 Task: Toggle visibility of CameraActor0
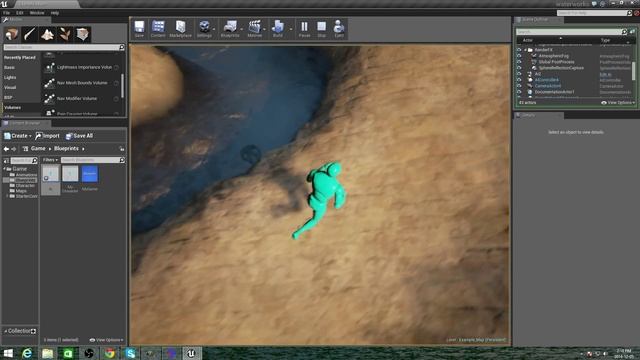point(519,86)
